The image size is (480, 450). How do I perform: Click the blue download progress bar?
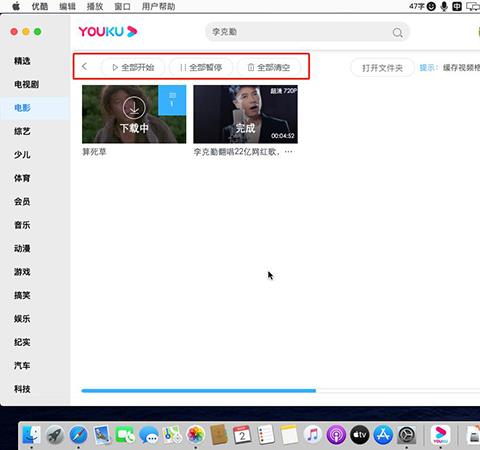point(198,391)
